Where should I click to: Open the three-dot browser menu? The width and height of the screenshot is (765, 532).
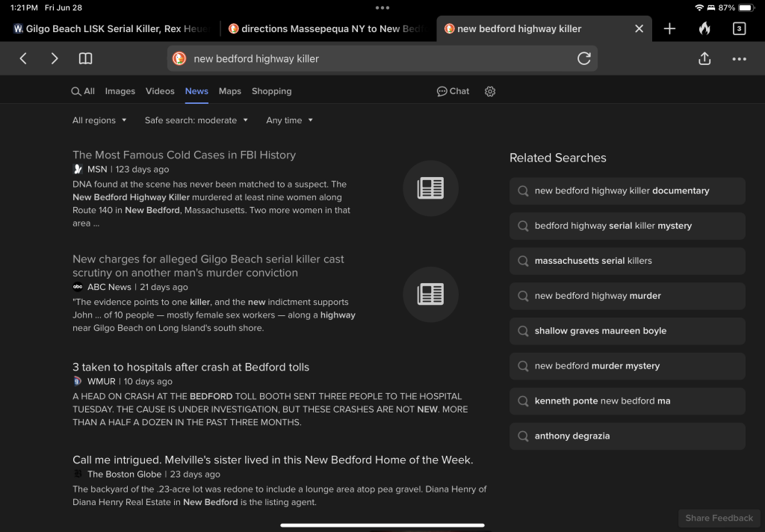(739, 58)
